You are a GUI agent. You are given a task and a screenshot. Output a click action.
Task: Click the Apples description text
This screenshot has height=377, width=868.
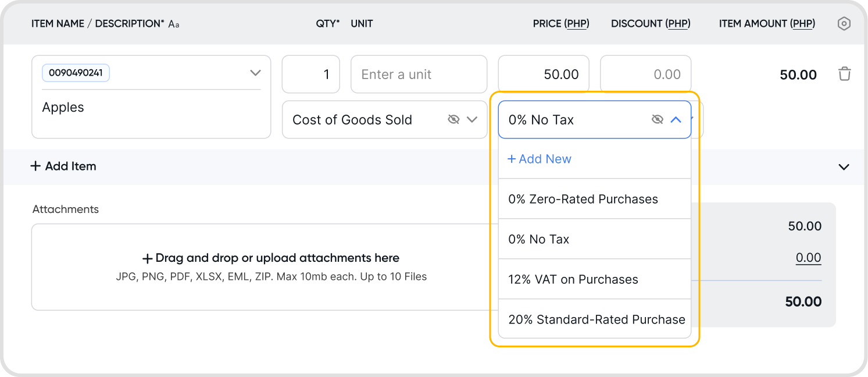pos(63,108)
